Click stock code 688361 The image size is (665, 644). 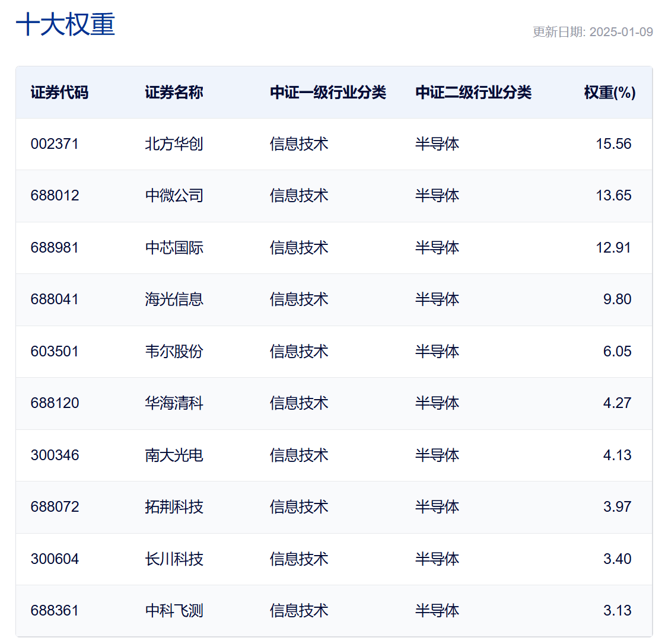pos(55,611)
